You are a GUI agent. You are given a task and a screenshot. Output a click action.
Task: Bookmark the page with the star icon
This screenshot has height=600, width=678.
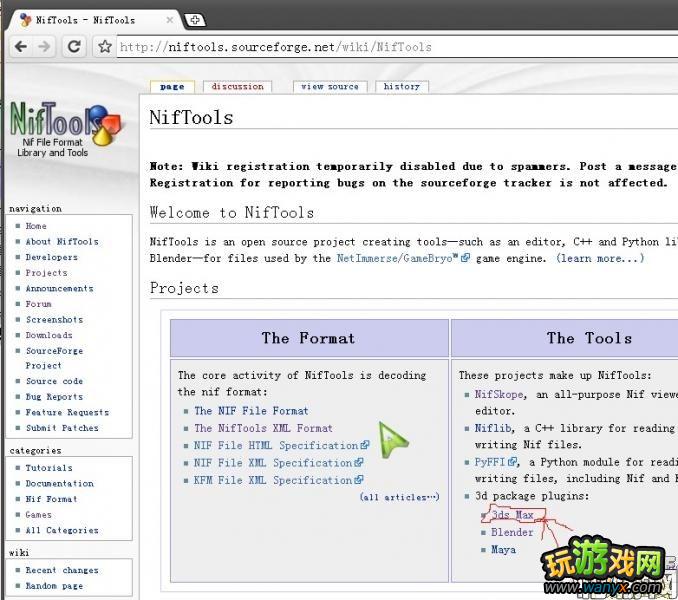point(105,46)
